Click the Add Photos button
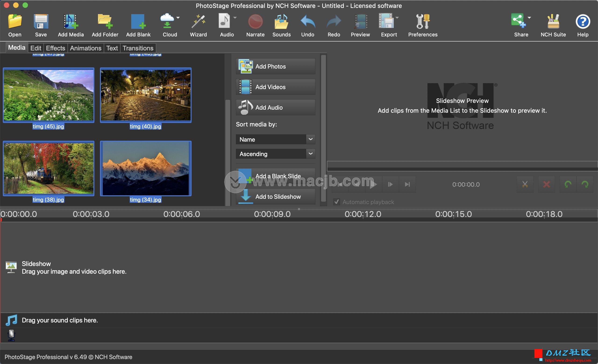Viewport: 598px width, 364px height. [x=275, y=66]
